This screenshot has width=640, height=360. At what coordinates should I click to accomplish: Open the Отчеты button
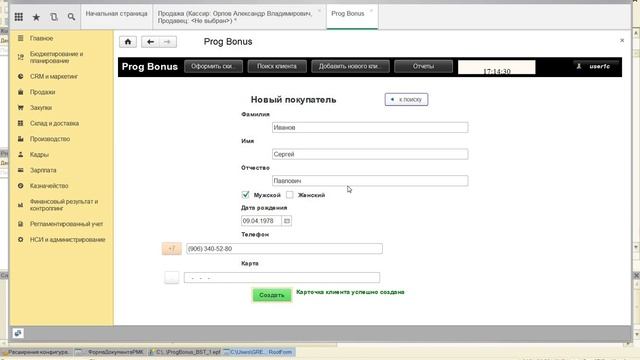[x=423, y=66]
